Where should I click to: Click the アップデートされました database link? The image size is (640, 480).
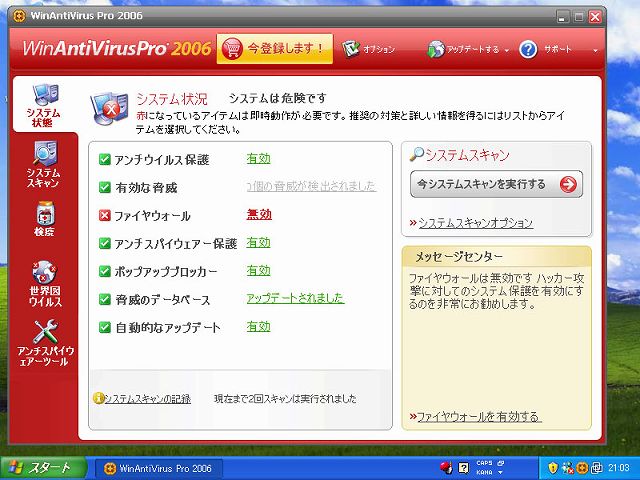296,298
